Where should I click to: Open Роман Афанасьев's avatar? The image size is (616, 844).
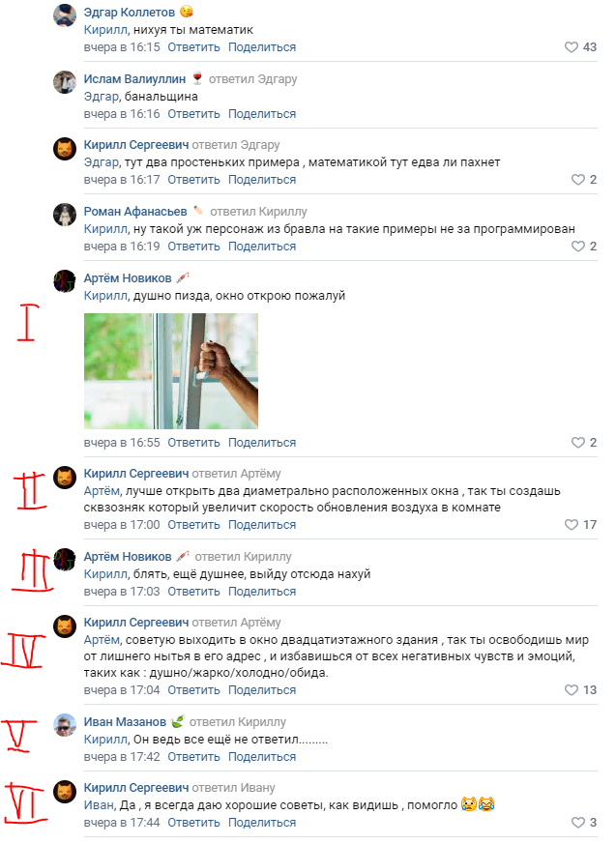pyautogui.click(x=65, y=215)
